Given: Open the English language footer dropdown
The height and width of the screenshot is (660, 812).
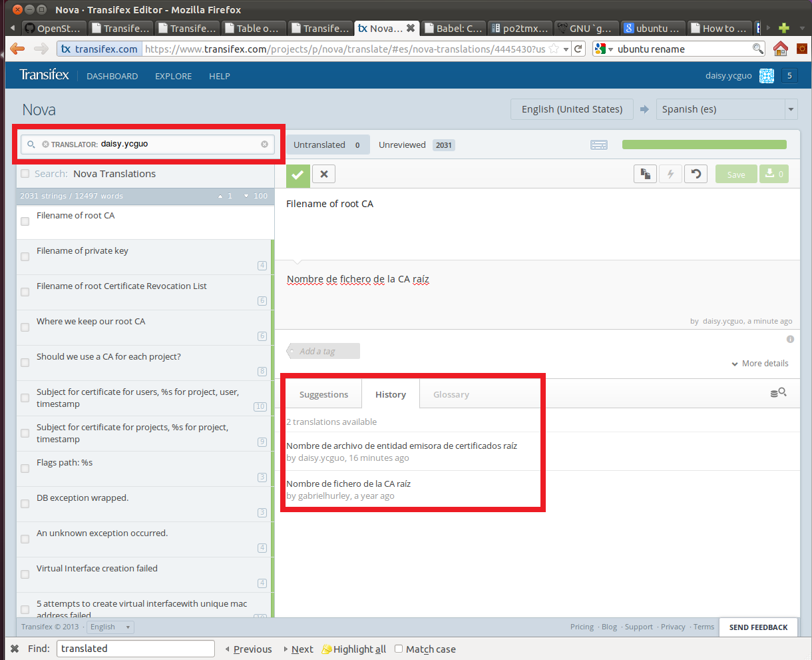Looking at the screenshot, I should coord(110,627).
